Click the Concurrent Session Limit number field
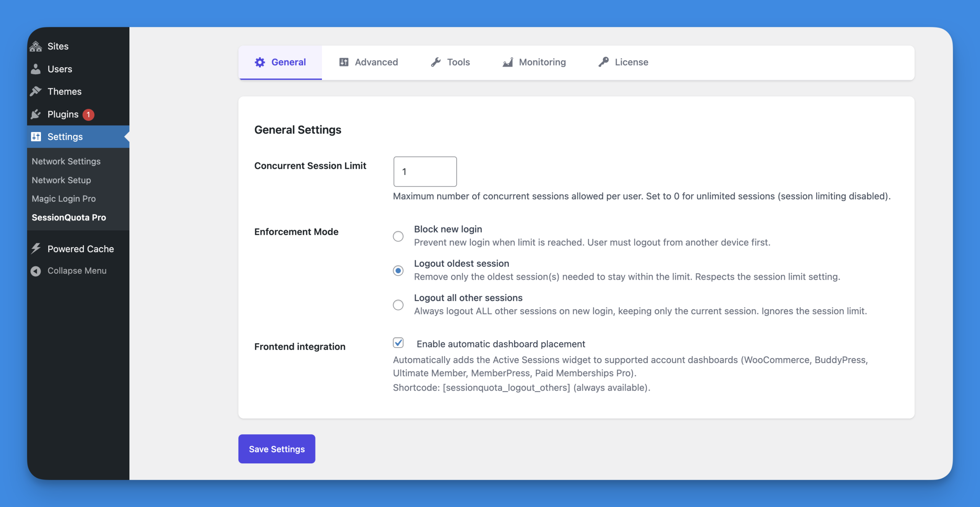 (425, 171)
